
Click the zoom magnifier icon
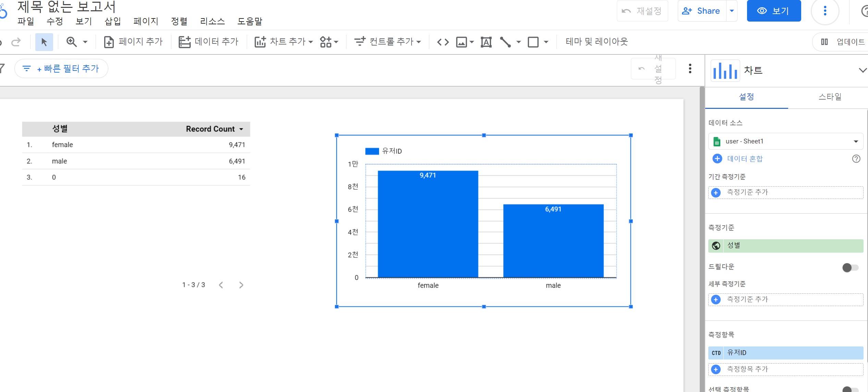pos(72,42)
